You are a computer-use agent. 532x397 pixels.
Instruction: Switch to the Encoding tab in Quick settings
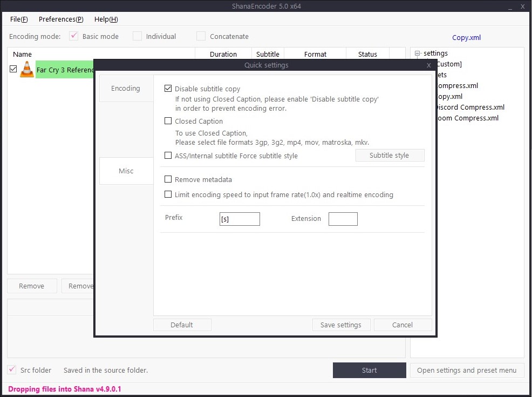point(126,88)
